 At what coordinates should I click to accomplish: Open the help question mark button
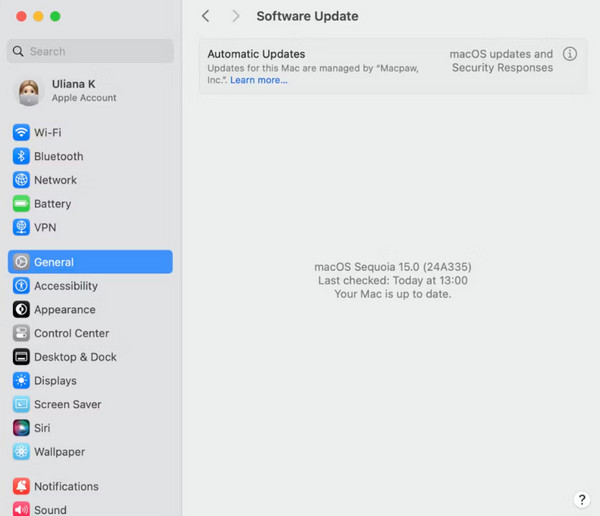pyautogui.click(x=582, y=500)
